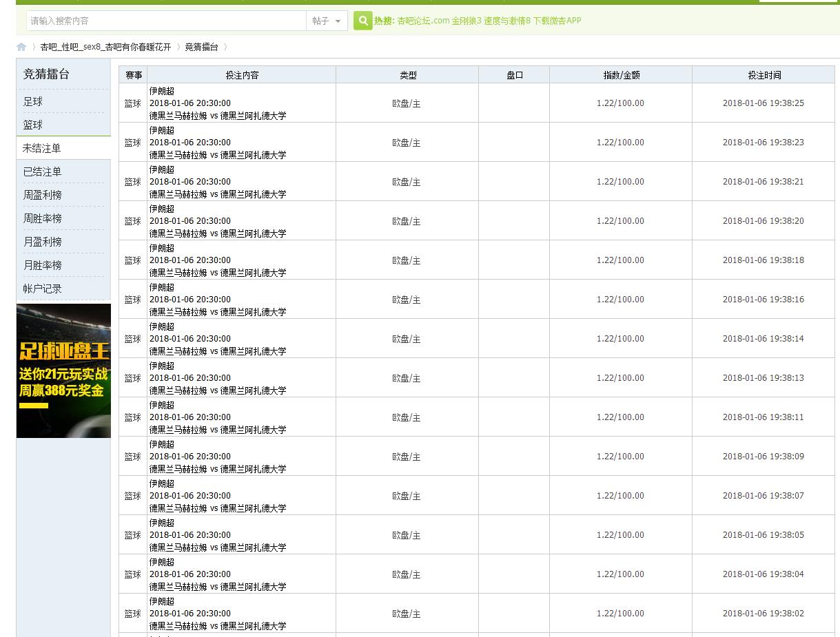Click the search input field
Image resolution: width=840 pixels, height=637 pixels.
[165, 21]
